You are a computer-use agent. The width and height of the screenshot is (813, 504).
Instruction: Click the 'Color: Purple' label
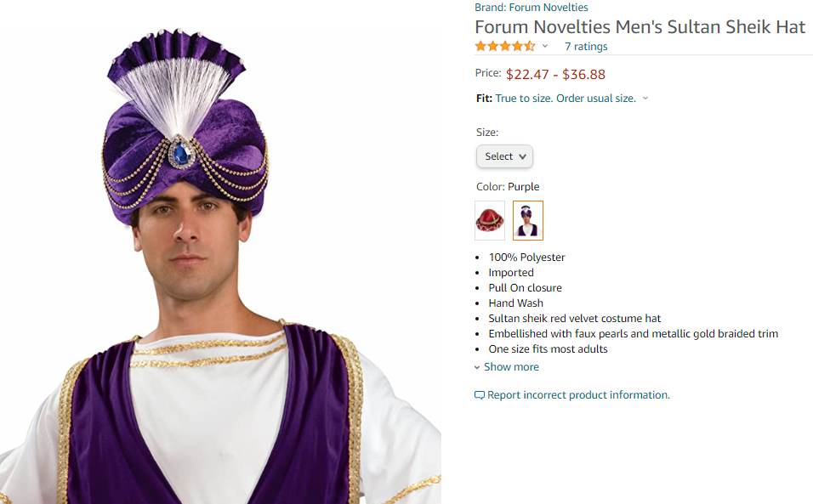[x=508, y=187]
